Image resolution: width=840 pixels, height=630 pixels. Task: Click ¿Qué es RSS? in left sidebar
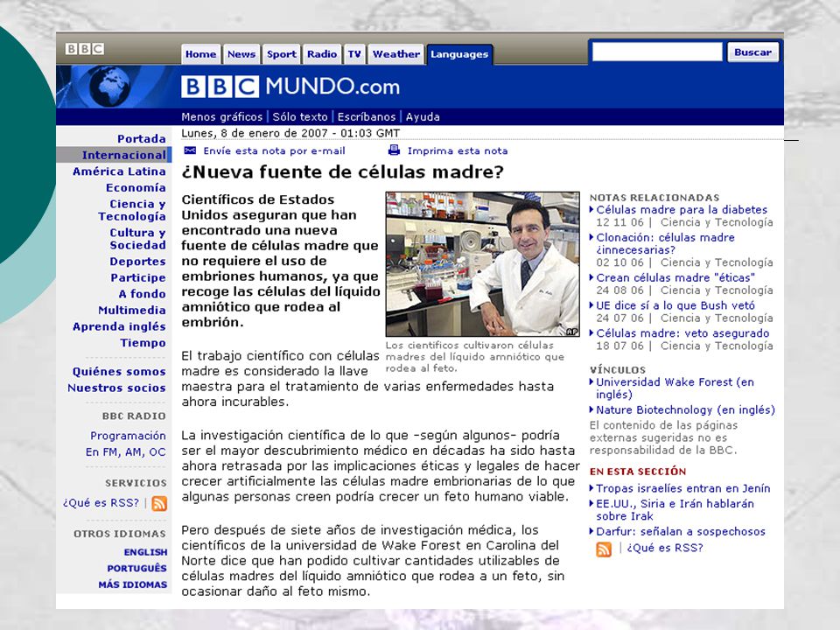click(x=101, y=502)
